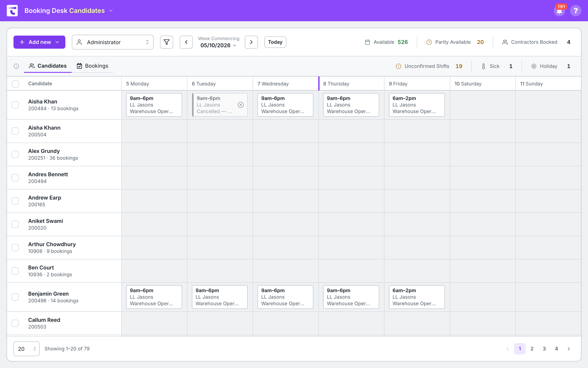Open Aisha Khan's Monday 9am–6pm shift card
The width and height of the screenshot is (588, 368).
pyautogui.click(x=154, y=105)
